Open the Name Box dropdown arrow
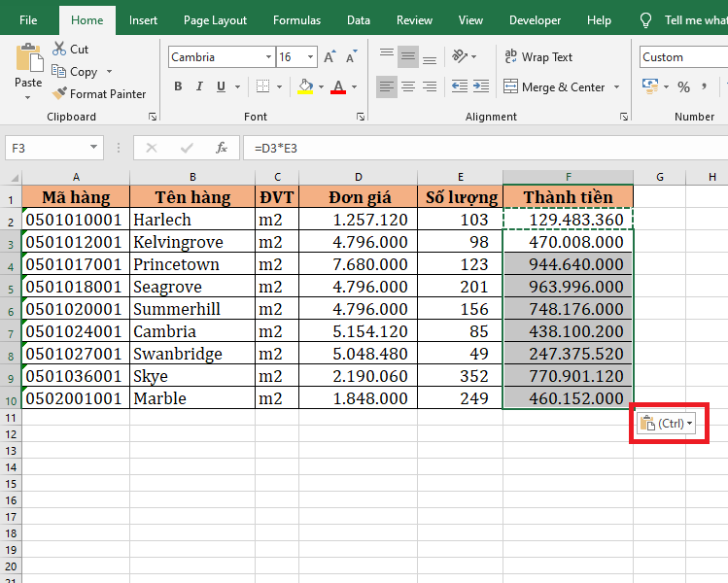Image resolution: width=728 pixels, height=583 pixels. 94,148
